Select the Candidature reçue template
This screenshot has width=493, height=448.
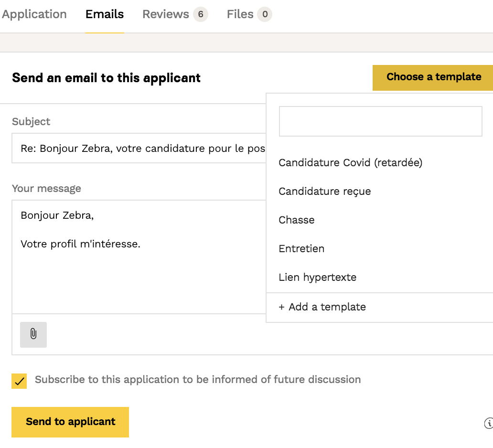325,192
